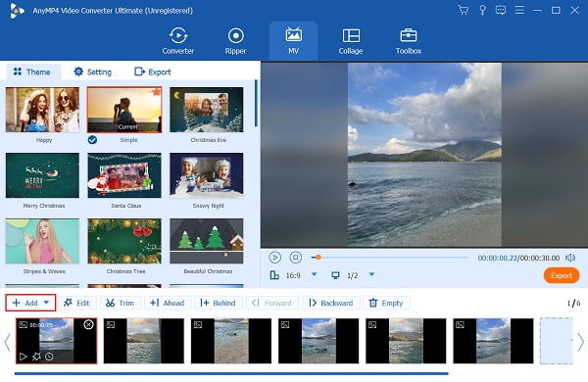
Task: Mute the preview volume
Action: [x=570, y=258]
